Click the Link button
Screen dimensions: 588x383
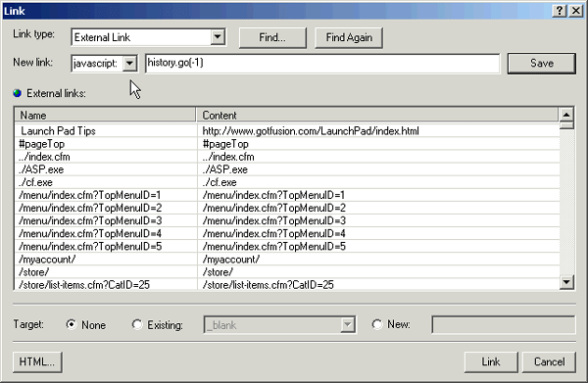[x=491, y=361]
